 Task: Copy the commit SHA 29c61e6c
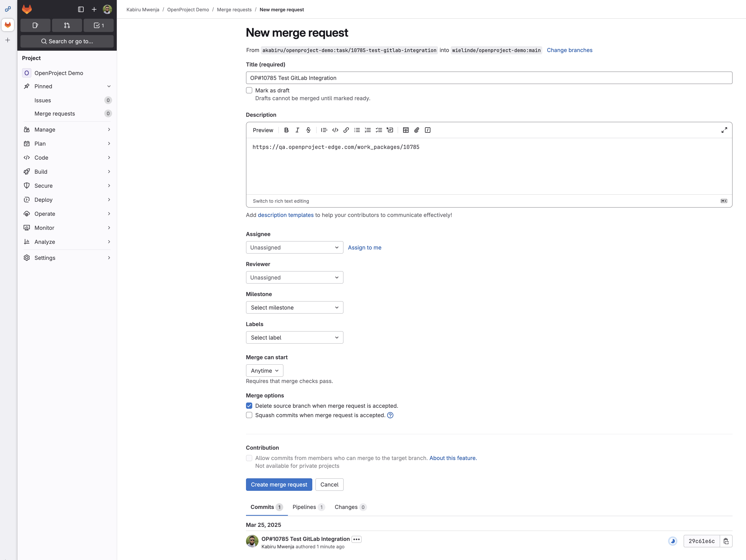pyautogui.click(x=727, y=541)
